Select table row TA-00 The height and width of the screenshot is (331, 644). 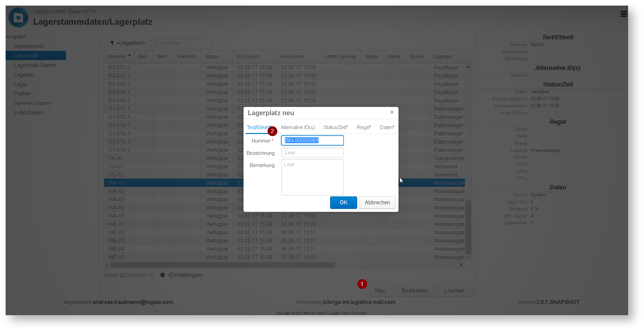pyautogui.click(x=284, y=158)
